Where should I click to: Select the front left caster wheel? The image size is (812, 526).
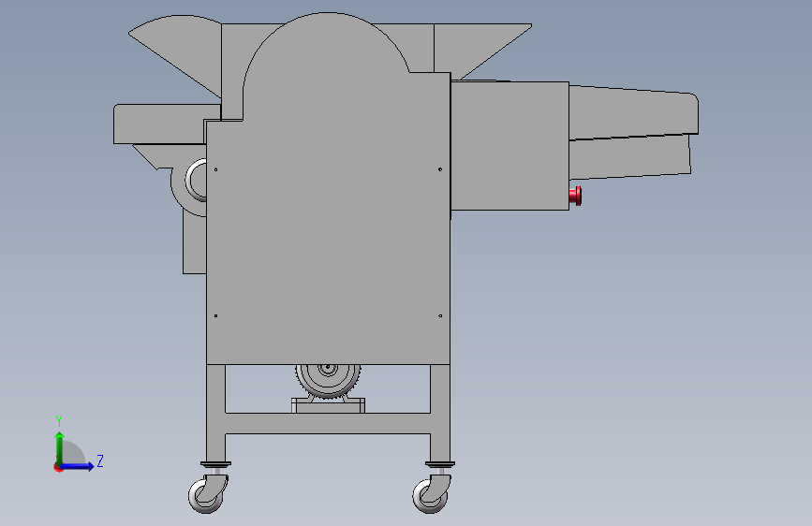pyautogui.click(x=207, y=495)
